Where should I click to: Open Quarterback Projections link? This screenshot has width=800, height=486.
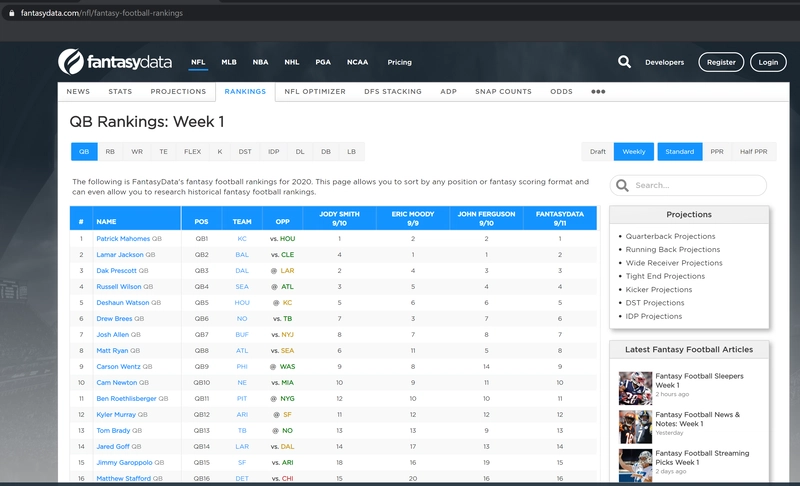pyautogui.click(x=670, y=236)
